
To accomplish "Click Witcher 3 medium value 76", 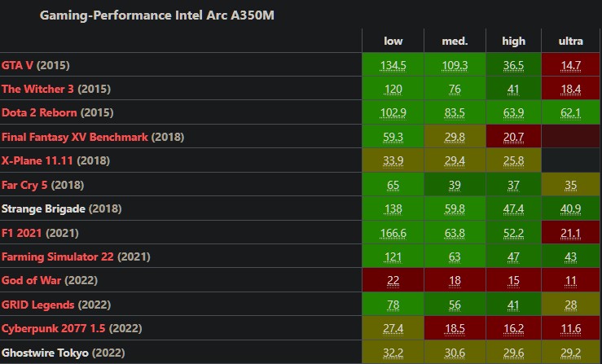I will tap(455, 90).
